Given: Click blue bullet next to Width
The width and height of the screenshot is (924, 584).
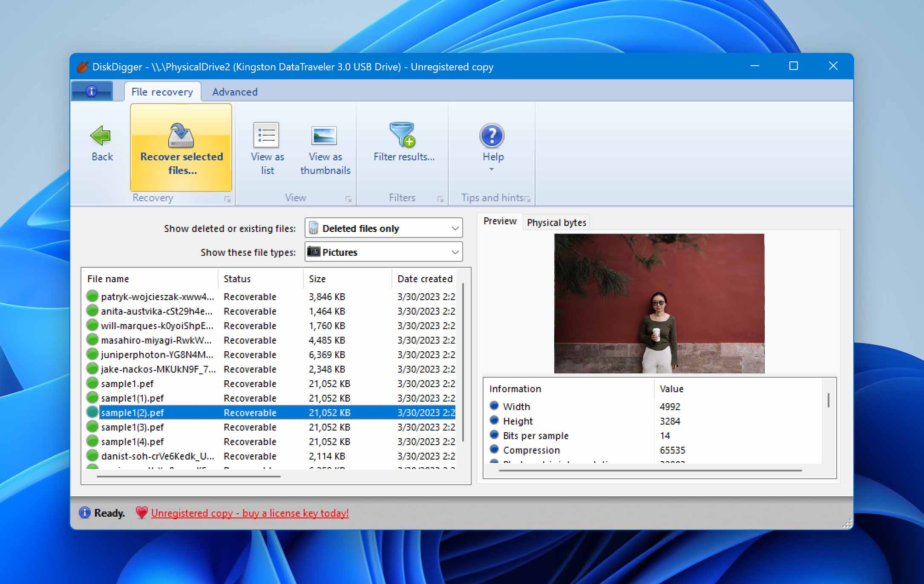Looking at the screenshot, I should tap(494, 405).
